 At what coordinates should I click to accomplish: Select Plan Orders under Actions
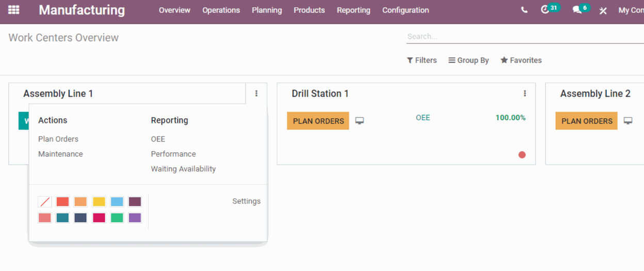[x=58, y=139]
